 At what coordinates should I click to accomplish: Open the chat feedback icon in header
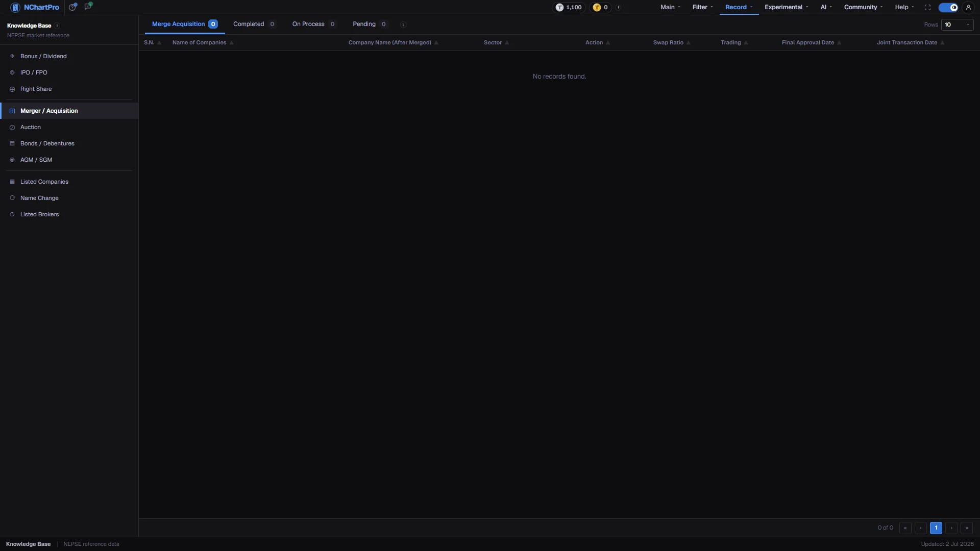(88, 7)
